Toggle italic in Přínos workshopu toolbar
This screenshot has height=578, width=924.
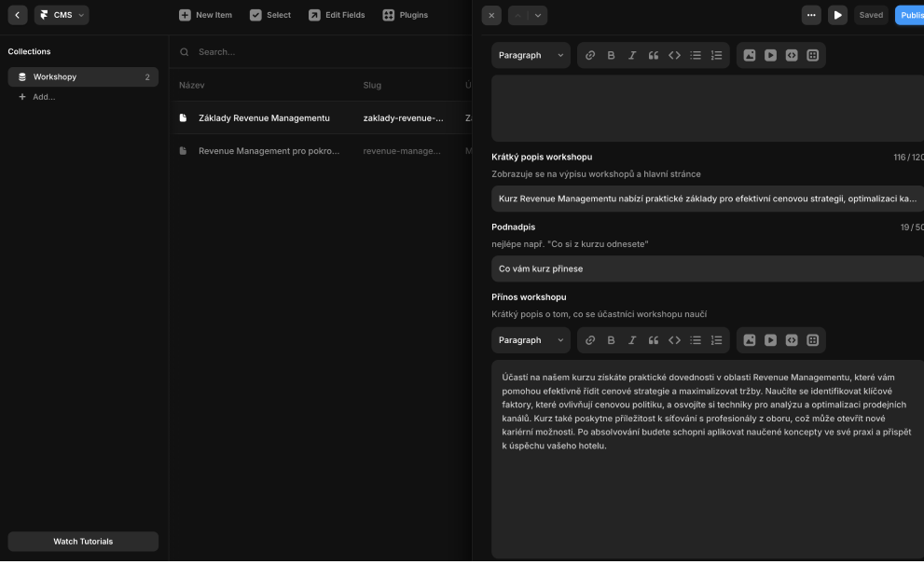(x=632, y=340)
